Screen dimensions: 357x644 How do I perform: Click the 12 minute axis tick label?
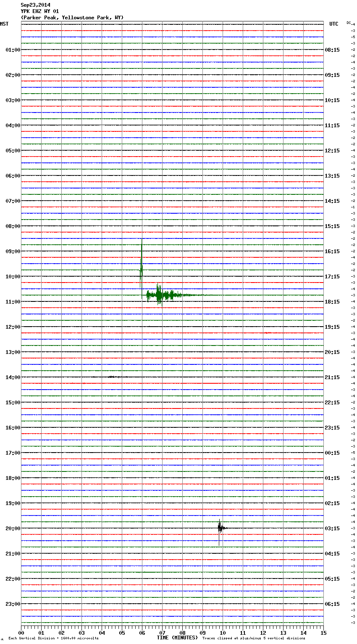(263, 633)
